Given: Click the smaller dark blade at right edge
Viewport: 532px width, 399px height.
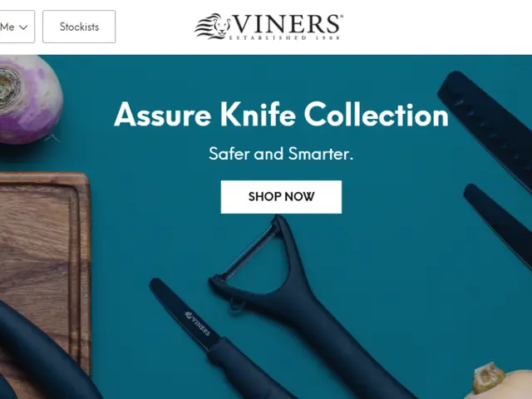Looking at the screenshot, I should (499, 222).
